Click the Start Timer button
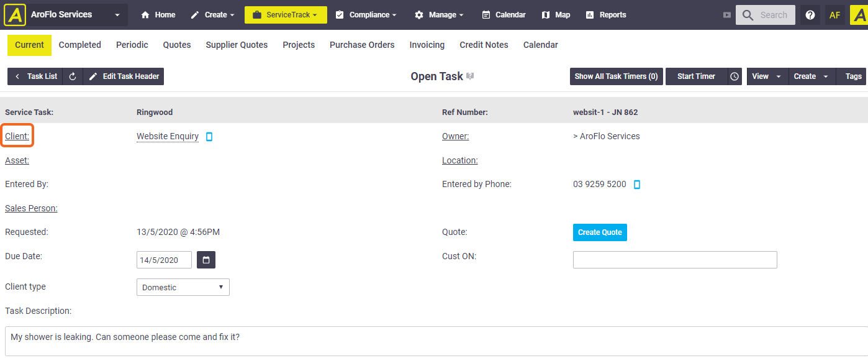 (x=696, y=76)
